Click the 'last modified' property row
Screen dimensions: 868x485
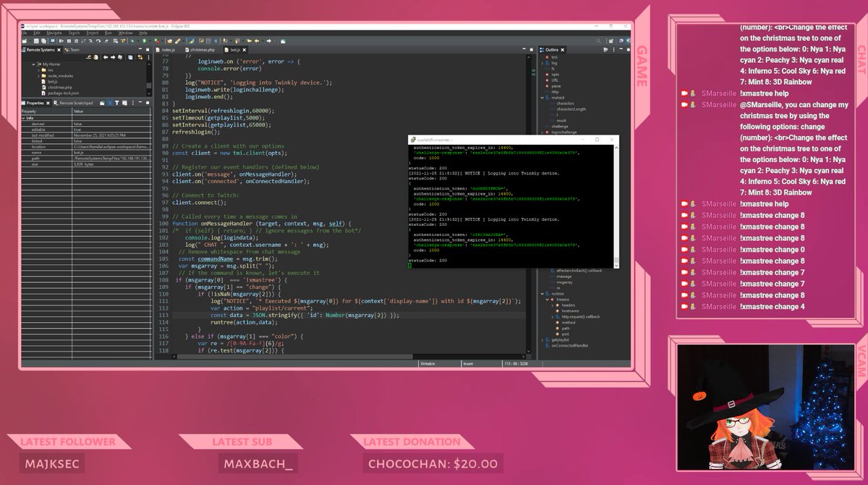(86, 135)
